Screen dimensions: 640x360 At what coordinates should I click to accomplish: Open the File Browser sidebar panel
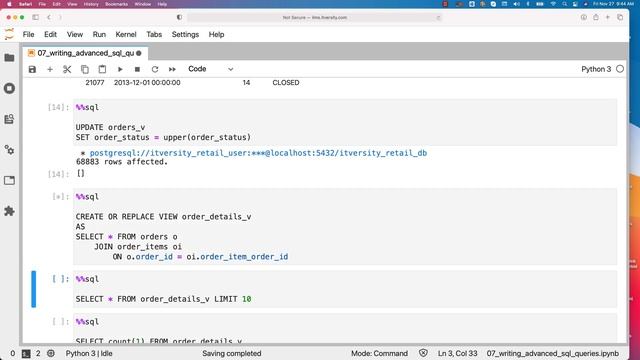[x=9, y=58]
